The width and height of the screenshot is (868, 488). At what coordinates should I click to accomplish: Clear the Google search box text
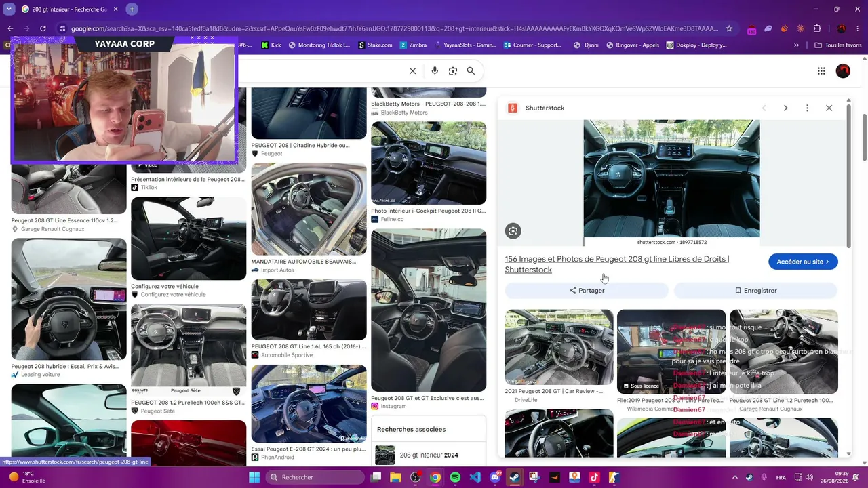point(412,71)
